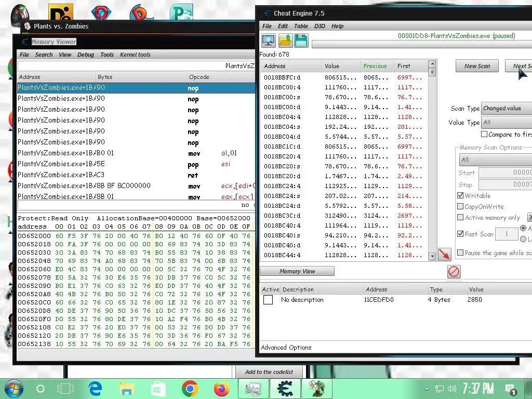Open Memory Viewer Search menu
The width and height of the screenshot is (532, 399).
[x=44, y=55]
